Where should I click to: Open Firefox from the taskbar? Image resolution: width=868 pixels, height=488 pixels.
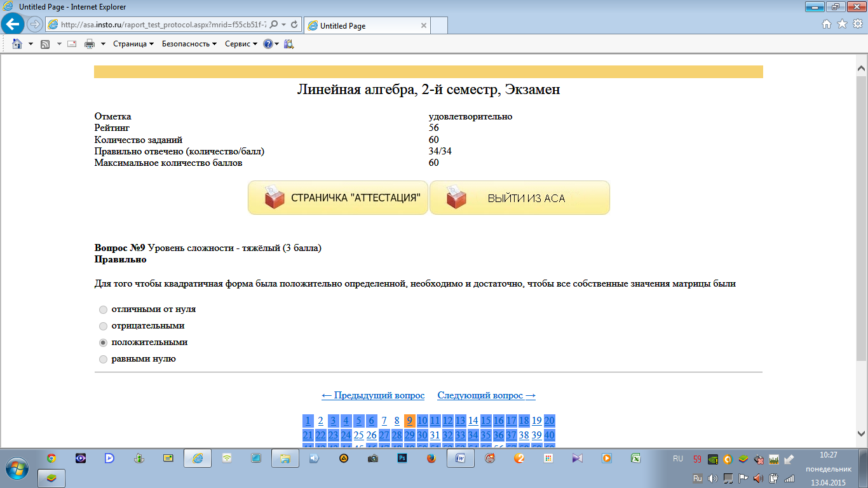point(431,457)
